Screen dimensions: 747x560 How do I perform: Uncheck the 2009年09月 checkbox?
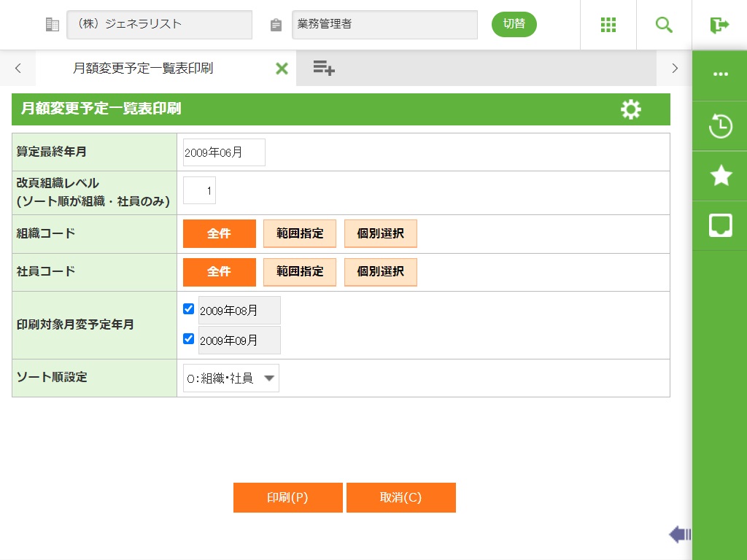tap(189, 339)
